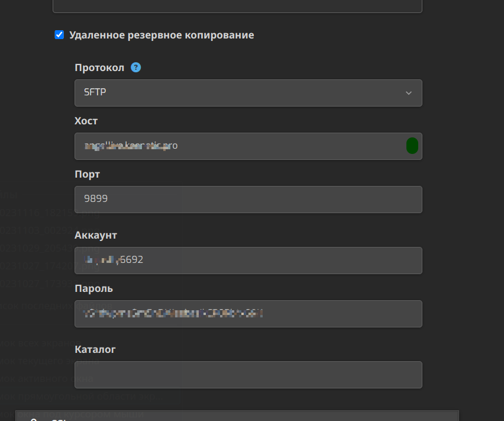Click the Аккаунт label
Image resolution: width=504 pixels, height=421 pixels.
point(96,235)
